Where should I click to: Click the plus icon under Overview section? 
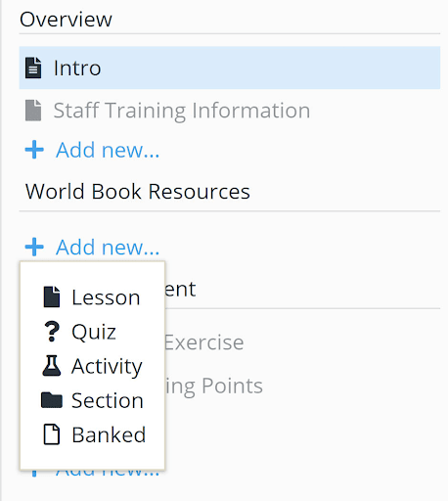[34, 150]
